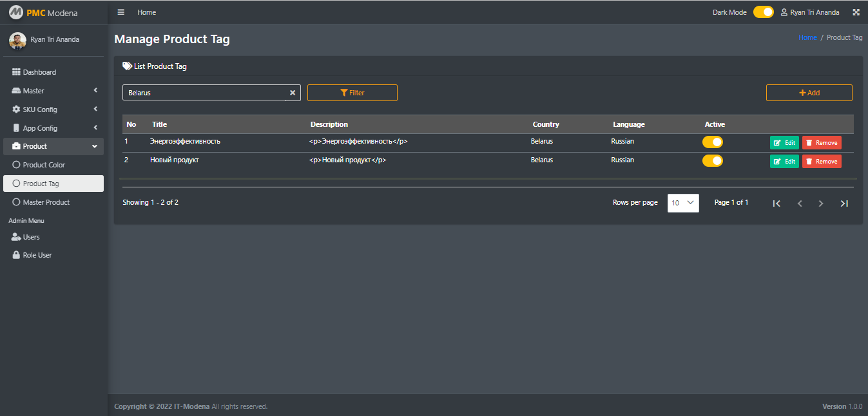Open the hamburger sidebar menu icon
The image size is (868, 416).
point(121,12)
